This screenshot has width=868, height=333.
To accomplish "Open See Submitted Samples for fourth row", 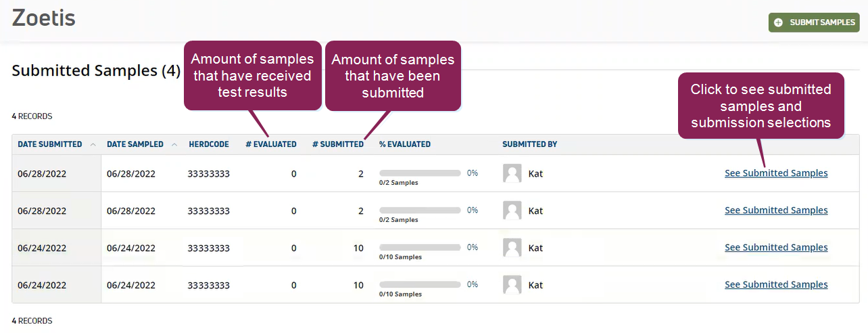I will coord(776,285).
